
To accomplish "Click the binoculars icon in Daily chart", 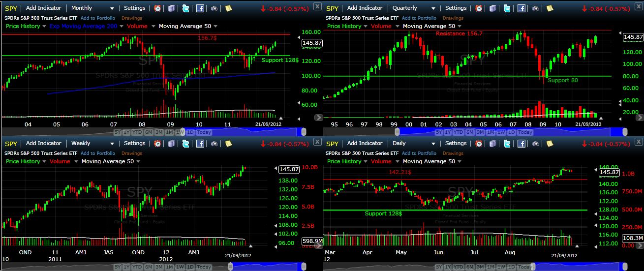I will pyautogui.click(x=536, y=144).
